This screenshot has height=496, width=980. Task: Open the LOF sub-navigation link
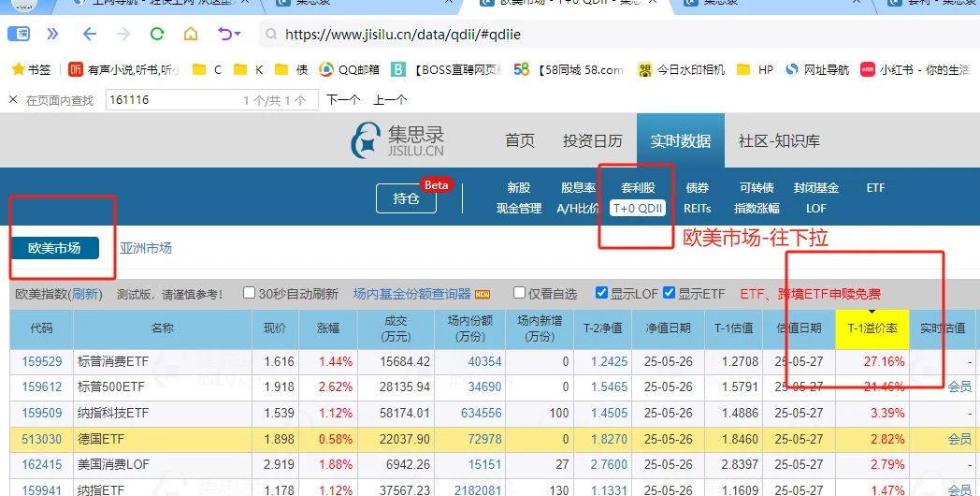(815, 209)
